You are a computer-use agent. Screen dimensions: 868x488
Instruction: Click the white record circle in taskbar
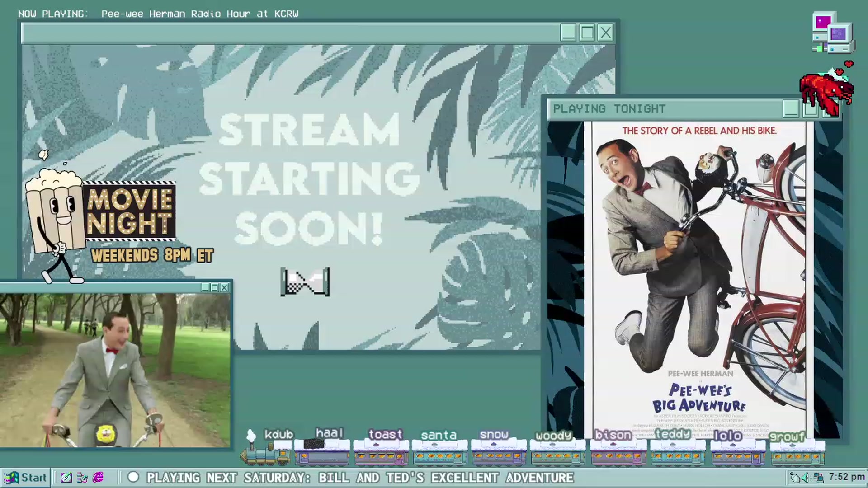(133, 477)
